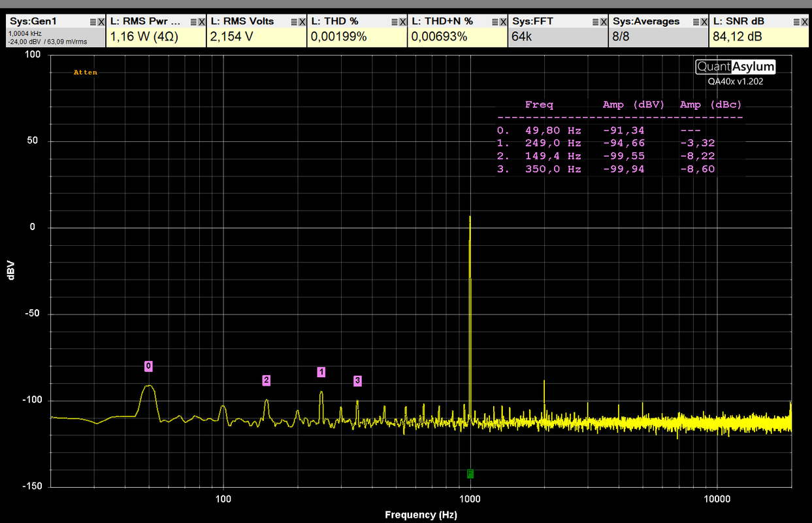The width and height of the screenshot is (812, 523).
Task: Close the L: RMS Volts tile
Action: [x=302, y=22]
